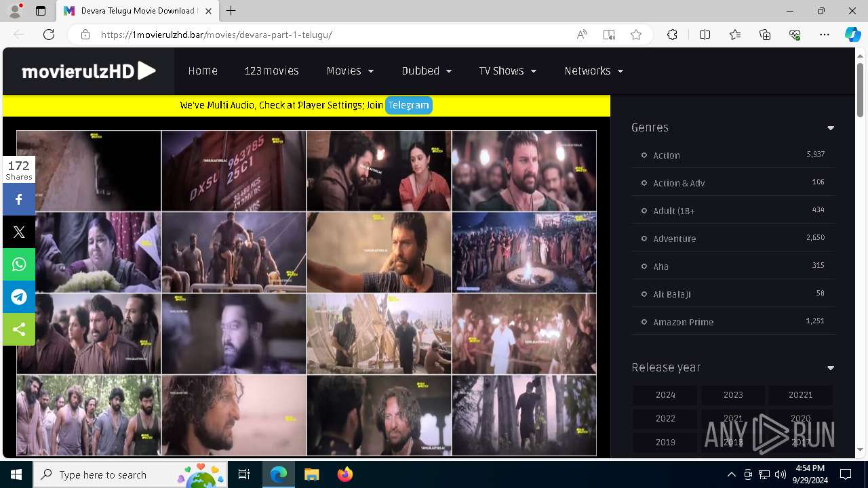This screenshot has width=868, height=488.
Task: Collapse the Genres section arrow
Action: tap(831, 128)
